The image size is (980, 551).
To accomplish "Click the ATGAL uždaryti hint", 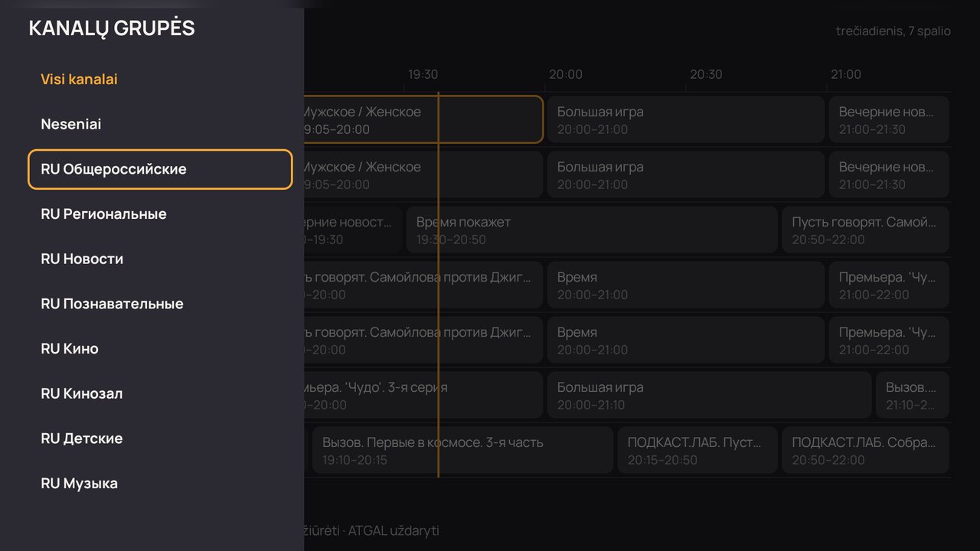I will point(394,531).
